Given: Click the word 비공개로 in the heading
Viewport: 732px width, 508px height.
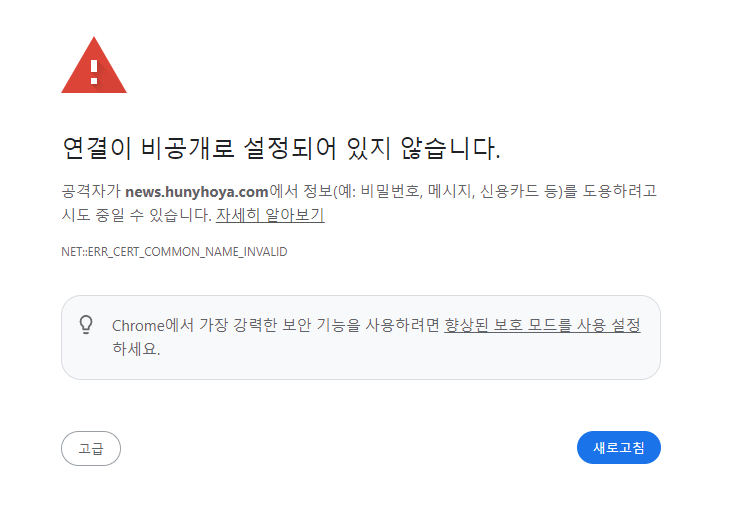Looking at the screenshot, I should [x=187, y=148].
